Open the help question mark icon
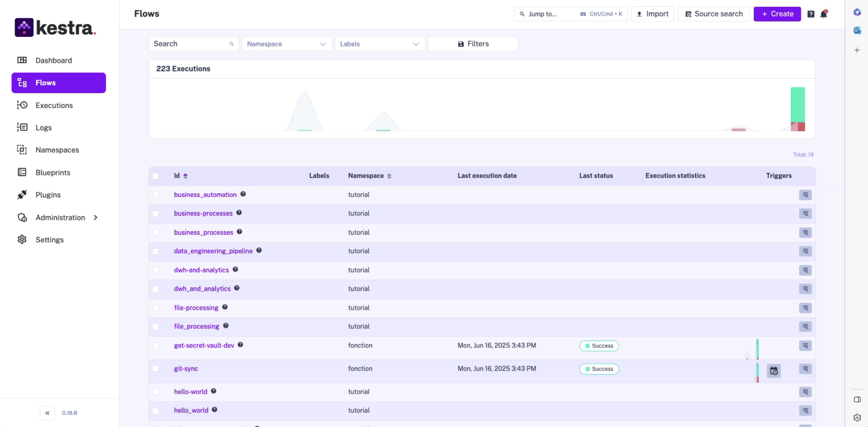Screen dimensions: 868x427 pyautogui.click(x=811, y=14)
